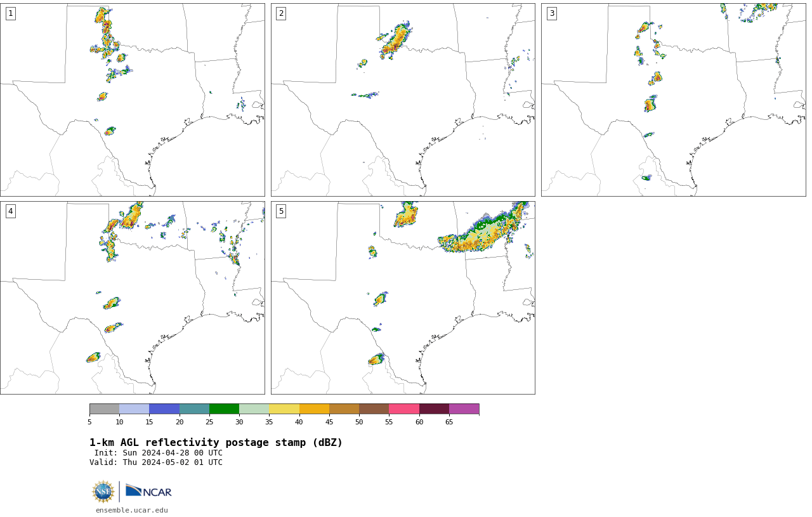The height and width of the screenshot is (517, 812).
Task: Click the panel number 1 label box
Action: 10,13
